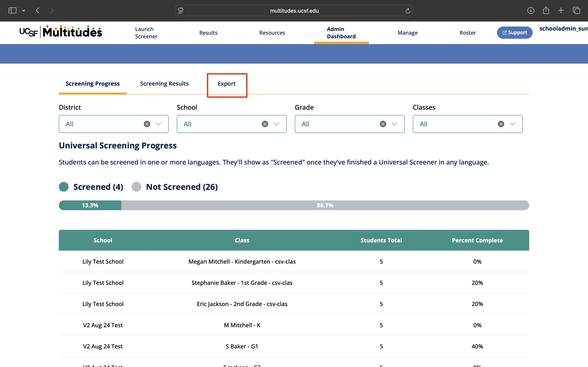The image size is (588, 367).
Task: Click the UCSF Multitudes logo
Action: (61, 32)
